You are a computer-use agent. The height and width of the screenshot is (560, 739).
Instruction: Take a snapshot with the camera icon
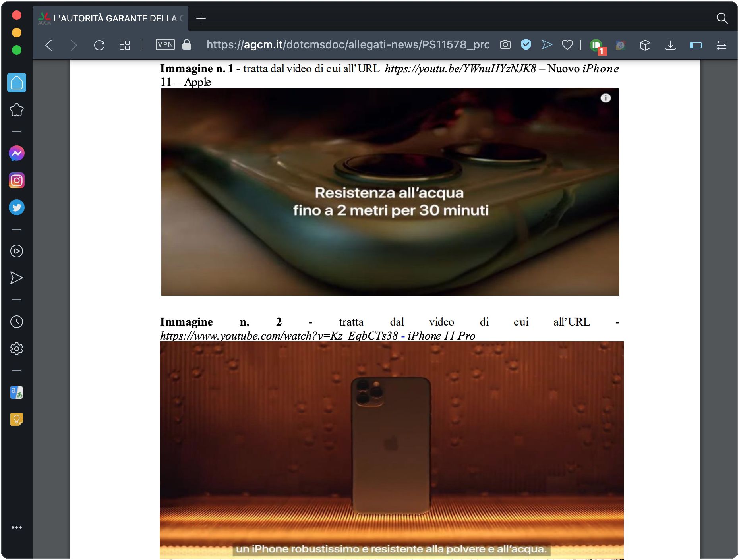click(x=505, y=44)
